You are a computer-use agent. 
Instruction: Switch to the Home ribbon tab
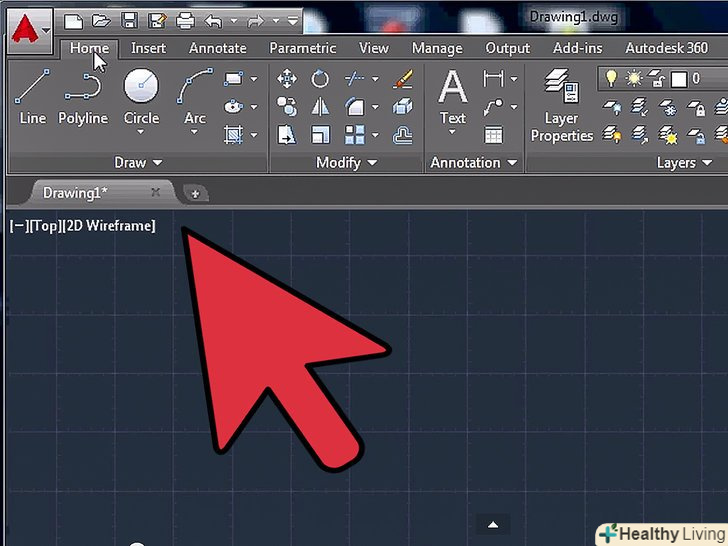(90, 48)
